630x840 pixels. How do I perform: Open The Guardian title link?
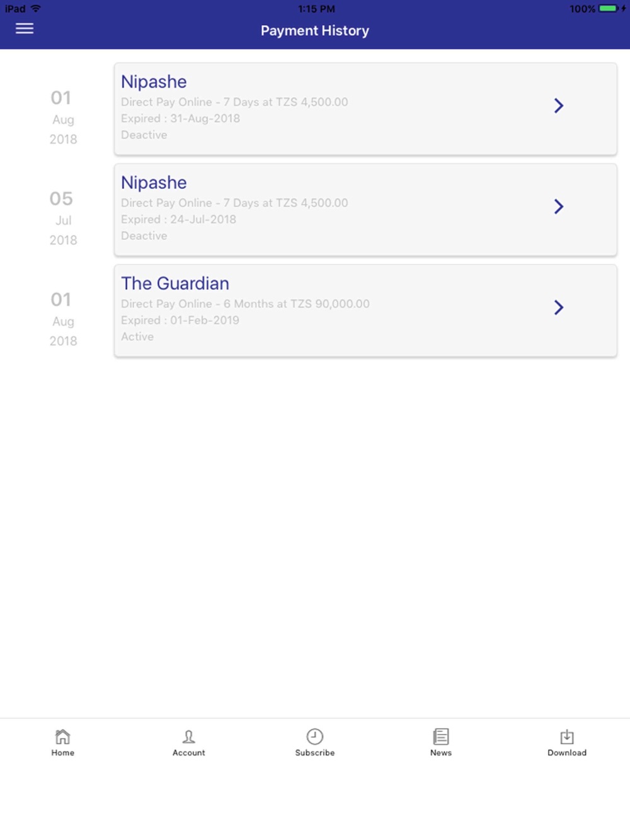click(x=175, y=283)
